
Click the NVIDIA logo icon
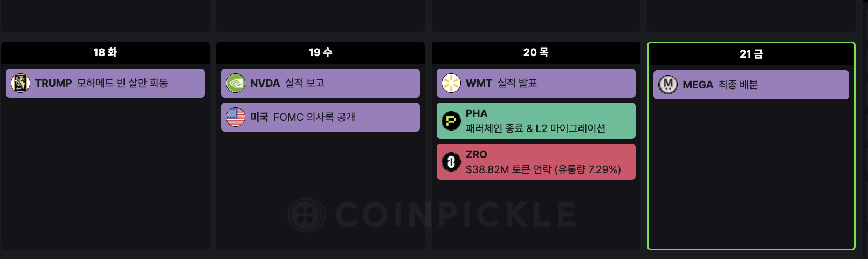coord(236,83)
